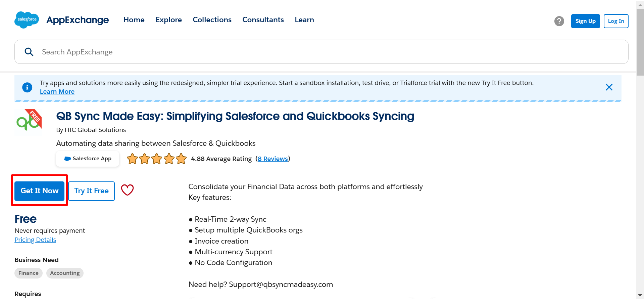The width and height of the screenshot is (644, 299).
Task: Click the Salesforce App badge
Action: 88,159
